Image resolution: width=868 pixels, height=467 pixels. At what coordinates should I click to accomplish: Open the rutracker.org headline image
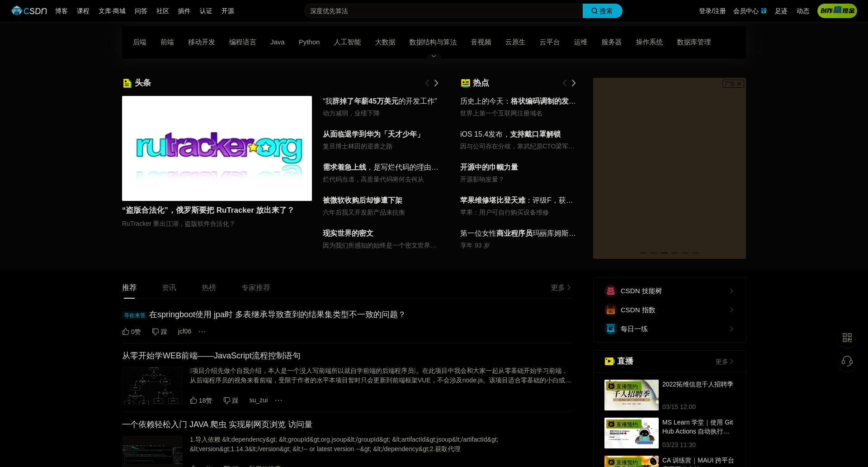pos(217,148)
